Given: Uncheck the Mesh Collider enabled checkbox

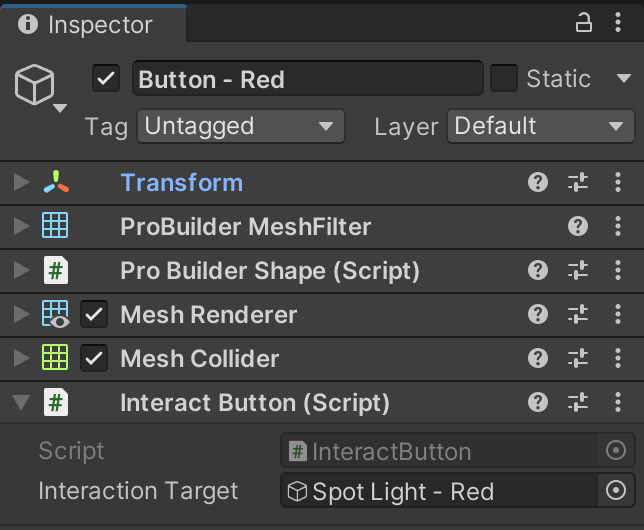Looking at the screenshot, I should pyautogui.click(x=94, y=358).
